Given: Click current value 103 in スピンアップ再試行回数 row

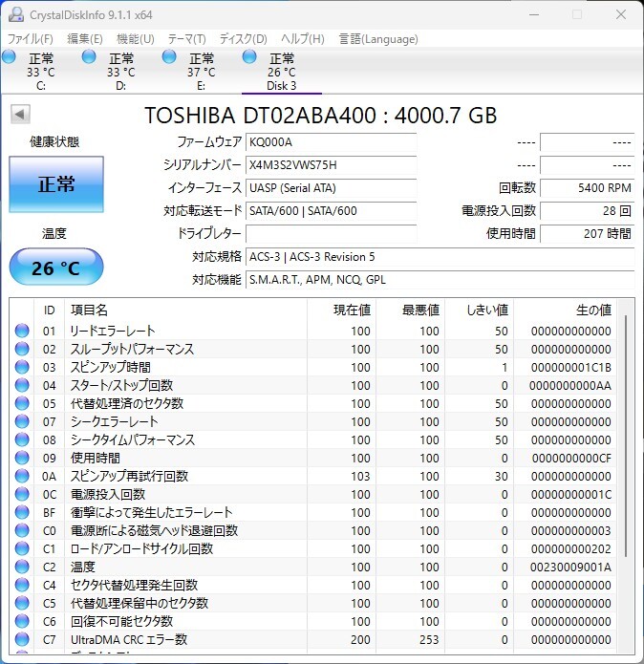Looking at the screenshot, I should pos(361,477).
